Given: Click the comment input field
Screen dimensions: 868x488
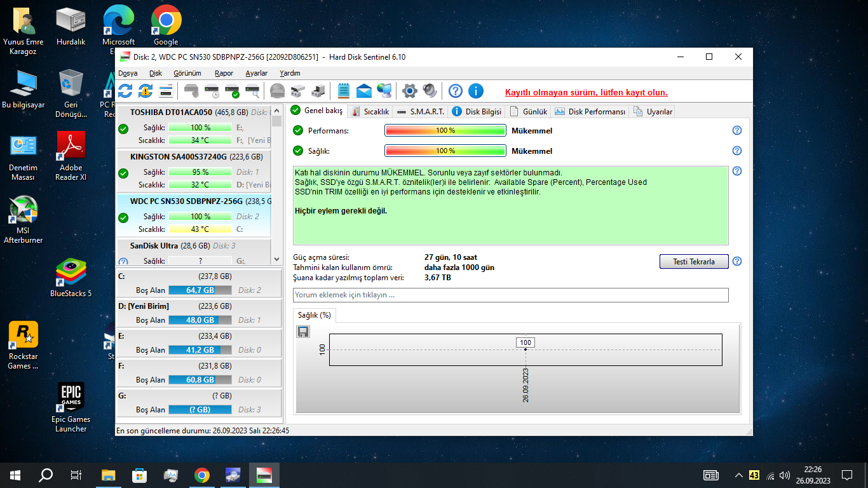Looking at the screenshot, I should click(x=511, y=295).
